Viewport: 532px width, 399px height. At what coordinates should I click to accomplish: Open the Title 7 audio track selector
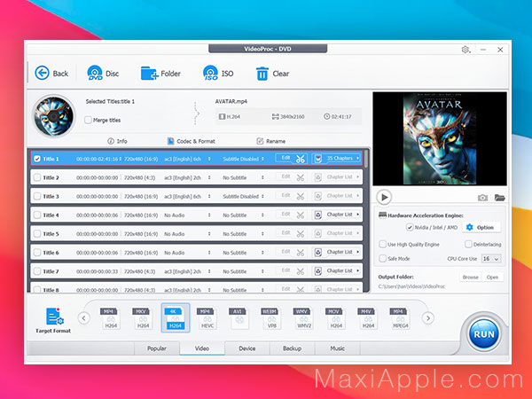coord(209,271)
